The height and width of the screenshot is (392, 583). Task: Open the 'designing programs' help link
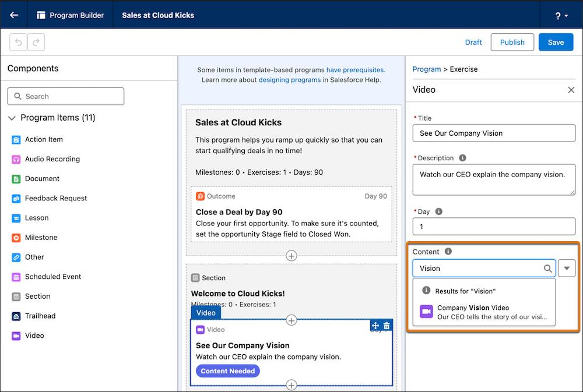tap(289, 80)
